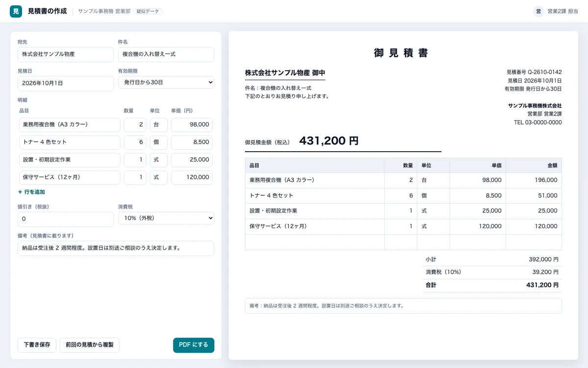Click total amount 431,200 円 heading

[x=329, y=141]
